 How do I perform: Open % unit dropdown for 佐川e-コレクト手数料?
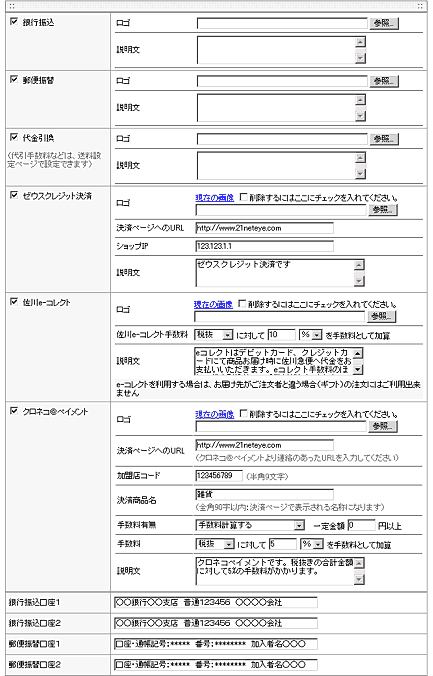(311, 335)
